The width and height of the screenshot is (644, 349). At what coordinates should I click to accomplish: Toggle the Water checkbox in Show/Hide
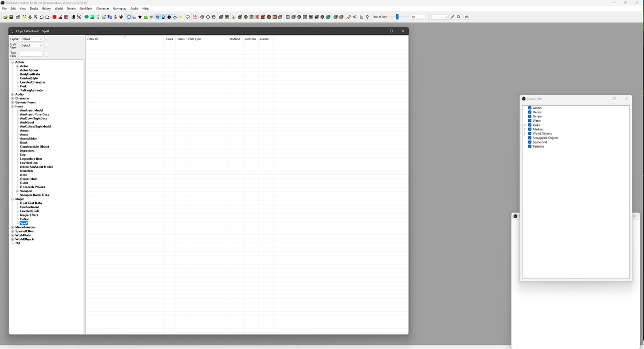pyautogui.click(x=530, y=121)
